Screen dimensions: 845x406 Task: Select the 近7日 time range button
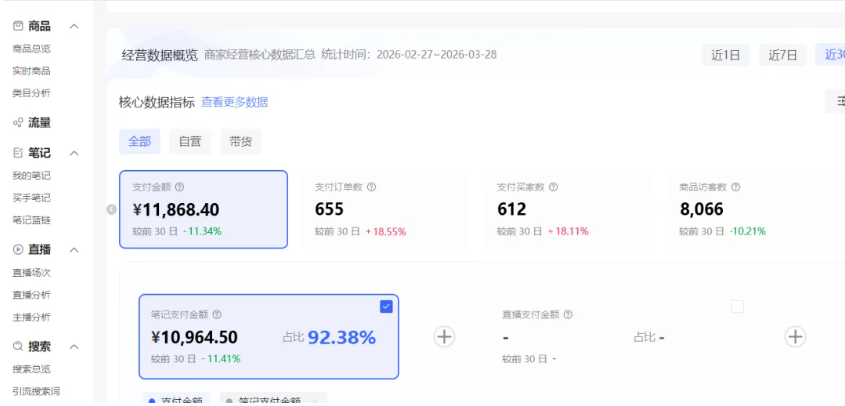[x=782, y=56]
